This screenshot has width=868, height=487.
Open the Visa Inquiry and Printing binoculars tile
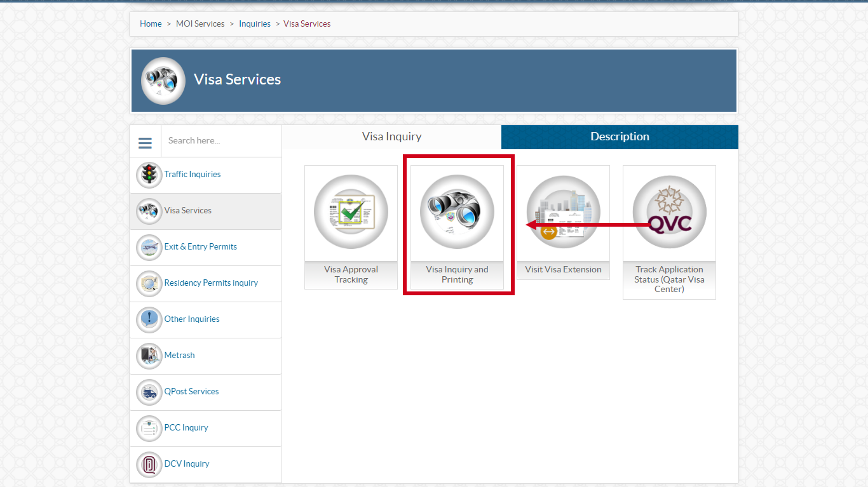457,227
